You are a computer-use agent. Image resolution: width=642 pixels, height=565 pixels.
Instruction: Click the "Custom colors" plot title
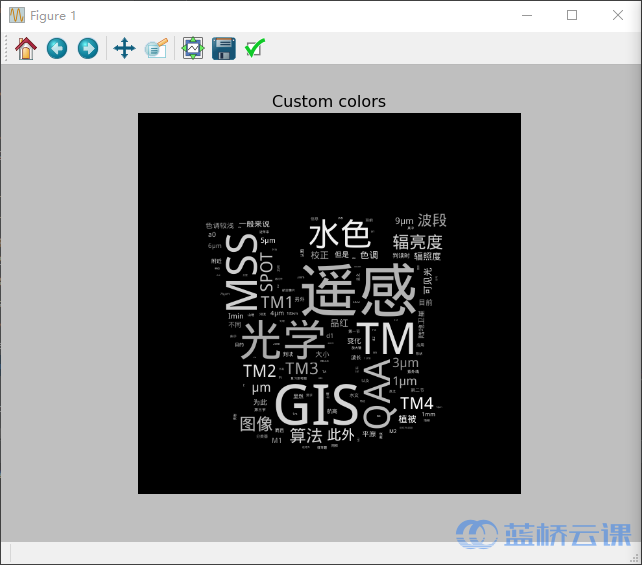point(329,101)
